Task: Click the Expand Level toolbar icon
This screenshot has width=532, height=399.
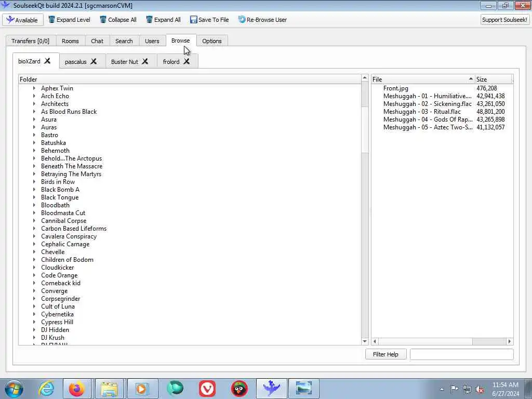Action: (51, 20)
